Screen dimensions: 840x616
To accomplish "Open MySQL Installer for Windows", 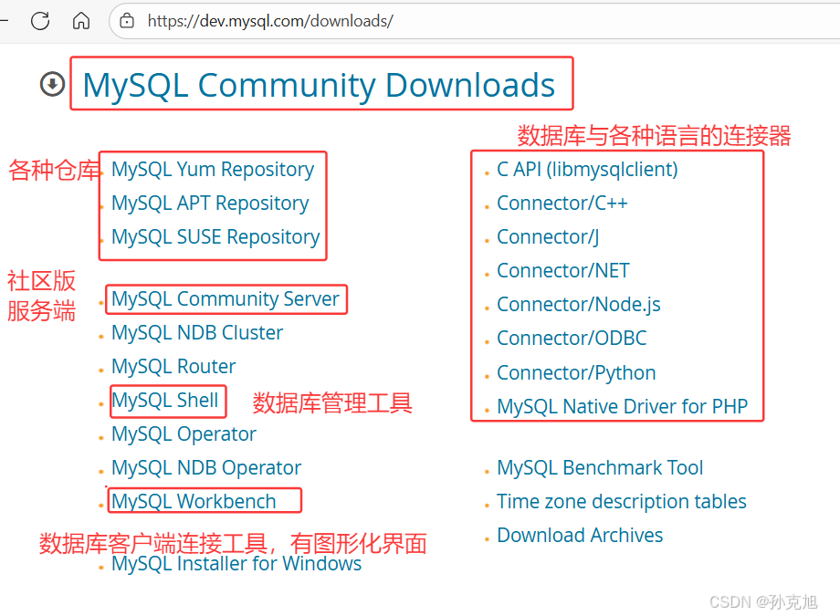I will click(236, 563).
